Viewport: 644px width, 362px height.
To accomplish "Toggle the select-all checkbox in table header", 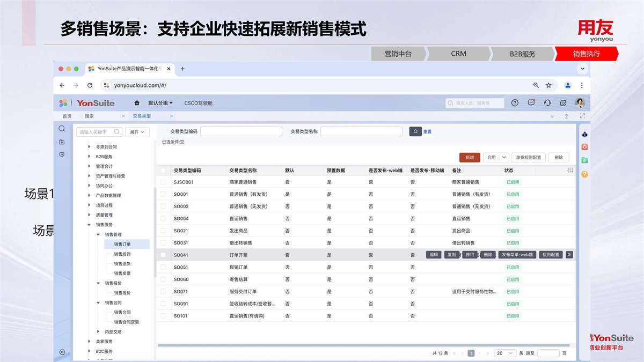I will pos(163,171).
